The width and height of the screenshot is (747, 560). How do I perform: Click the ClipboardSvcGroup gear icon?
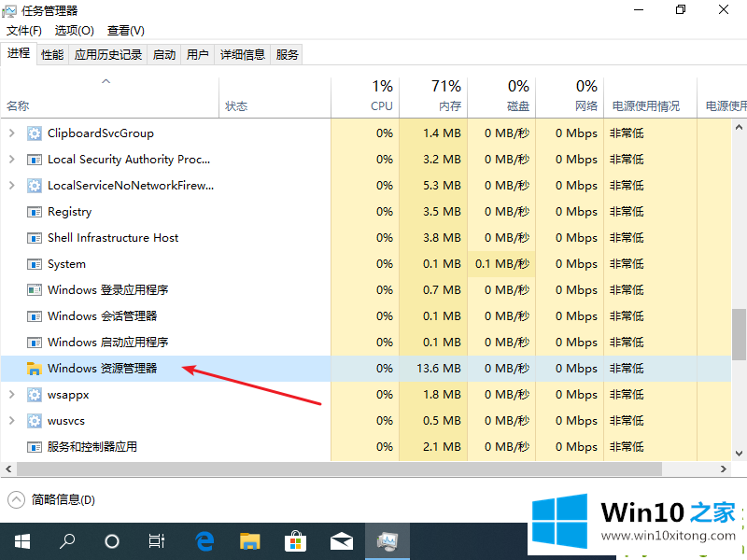(x=35, y=133)
